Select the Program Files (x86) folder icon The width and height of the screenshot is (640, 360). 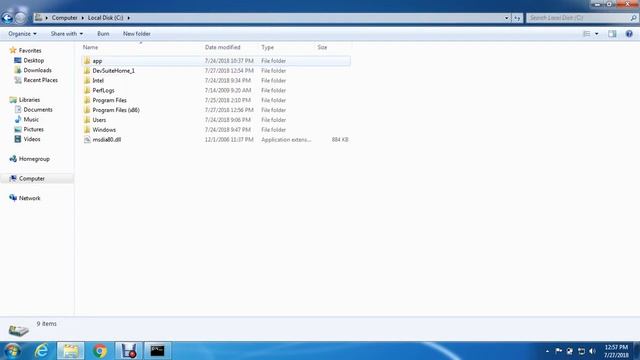click(87, 110)
